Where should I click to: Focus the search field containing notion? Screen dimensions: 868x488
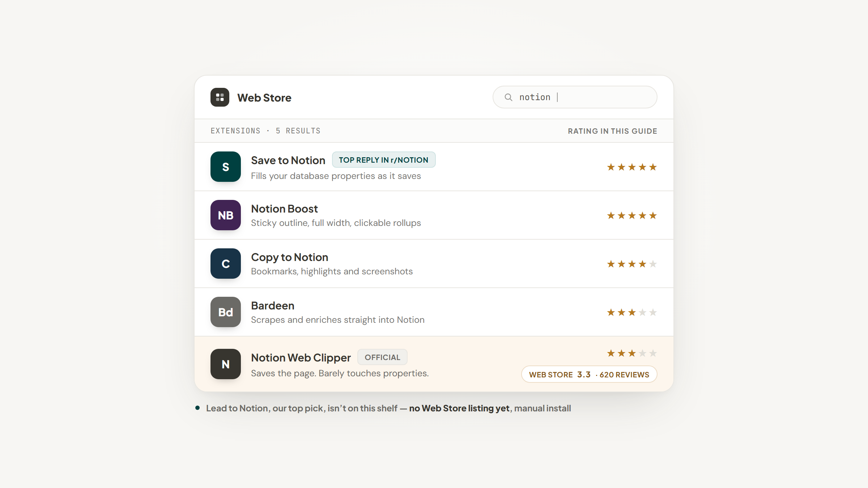pyautogui.click(x=575, y=97)
